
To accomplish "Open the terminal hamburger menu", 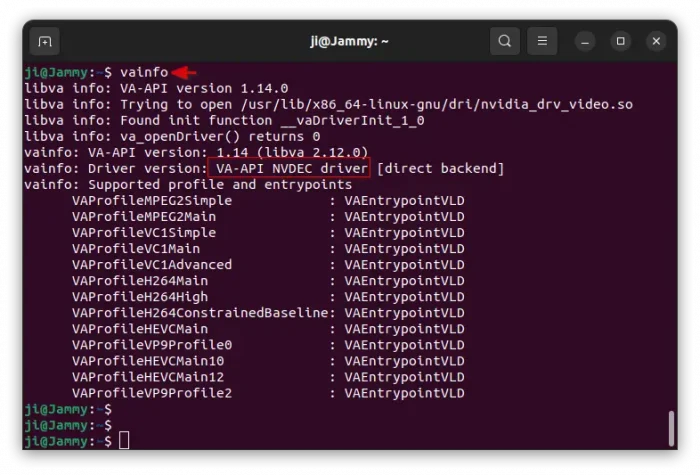I will click(x=542, y=41).
